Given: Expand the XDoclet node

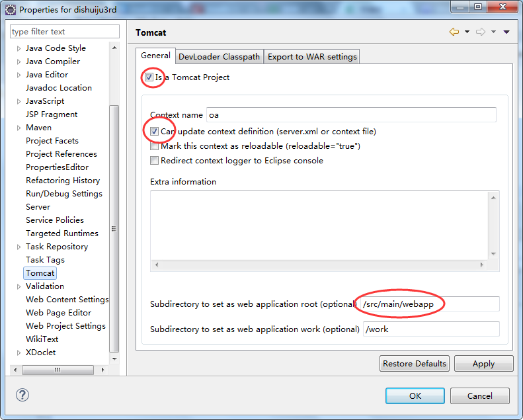Looking at the screenshot, I should 19,353.
